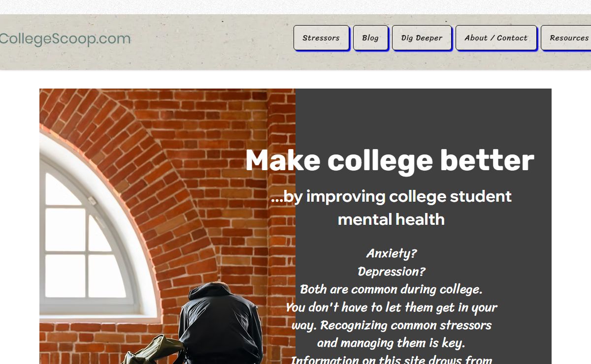Click the 'improving college student mental health' subheading
The image size is (591, 364).
pos(391,208)
